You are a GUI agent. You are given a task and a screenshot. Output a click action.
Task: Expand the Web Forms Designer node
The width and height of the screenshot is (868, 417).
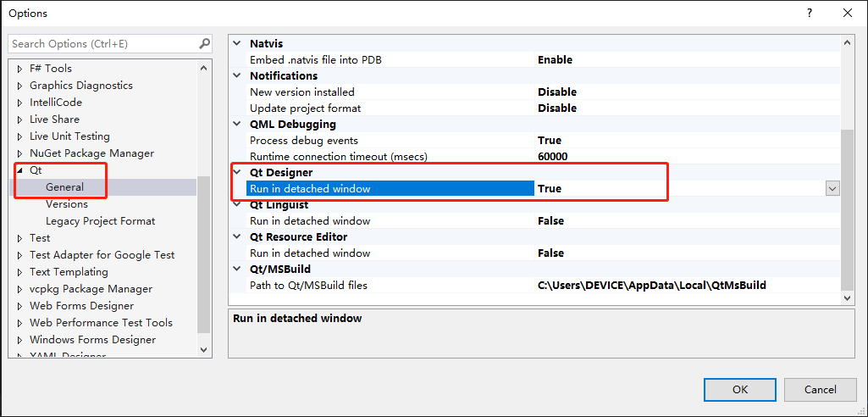tap(20, 306)
